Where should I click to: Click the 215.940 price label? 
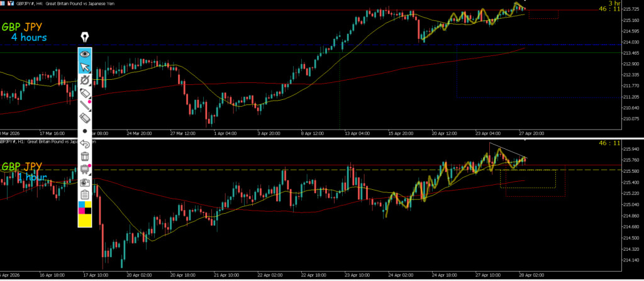[632, 149]
